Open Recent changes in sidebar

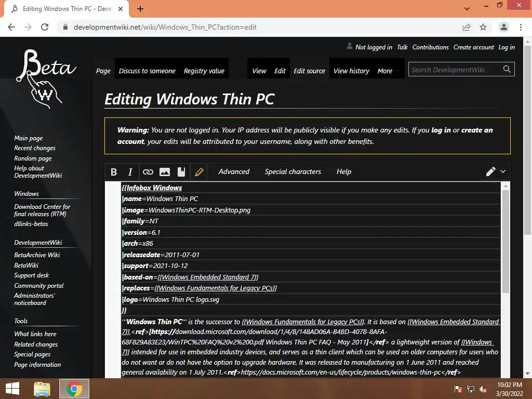pyautogui.click(x=35, y=148)
